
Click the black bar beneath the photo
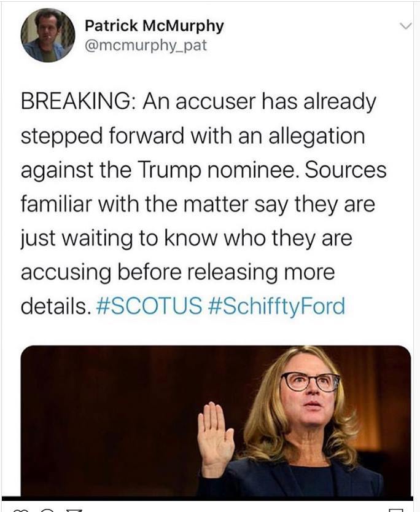click(208, 498)
